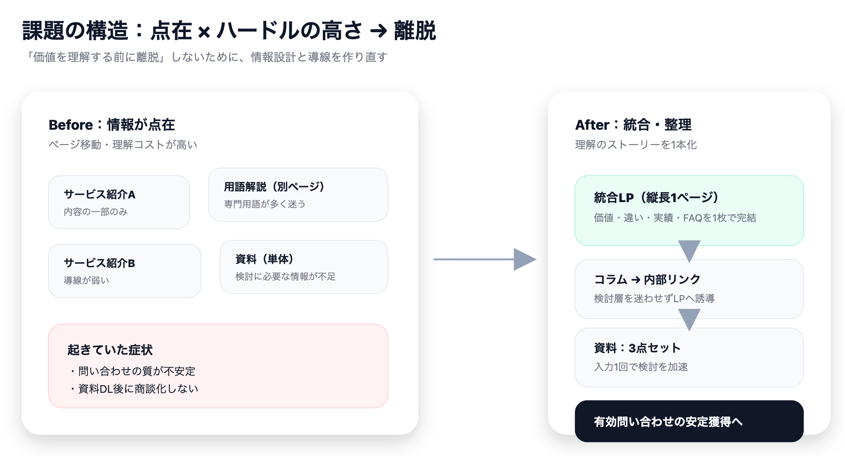This screenshot has height=456, width=845.
Task: Select the 用語解説（別ページ） card
Action: click(298, 194)
